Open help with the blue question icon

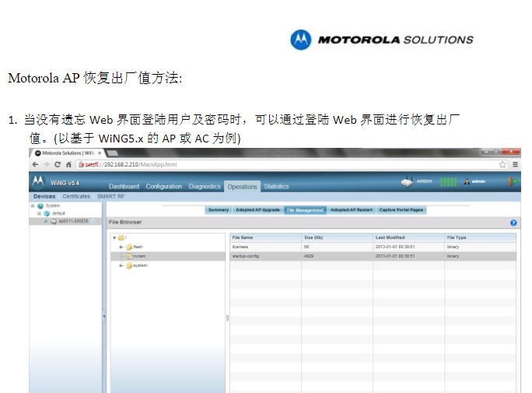point(513,223)
